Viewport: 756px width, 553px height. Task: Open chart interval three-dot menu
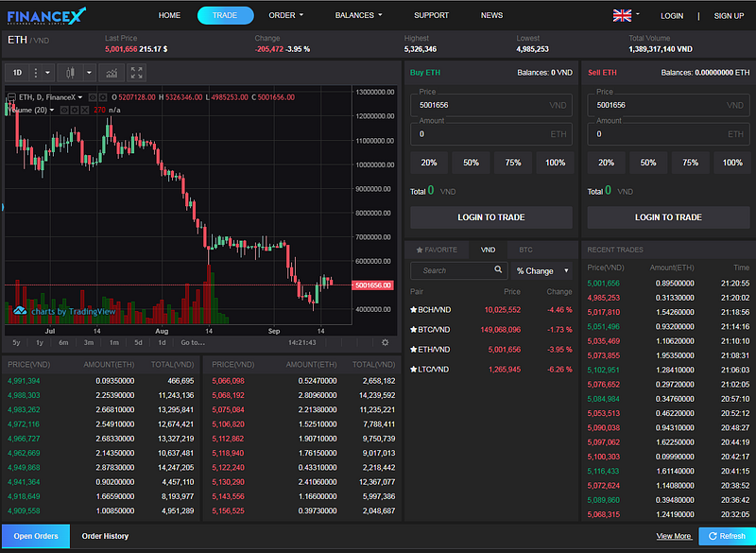point(35,73)
